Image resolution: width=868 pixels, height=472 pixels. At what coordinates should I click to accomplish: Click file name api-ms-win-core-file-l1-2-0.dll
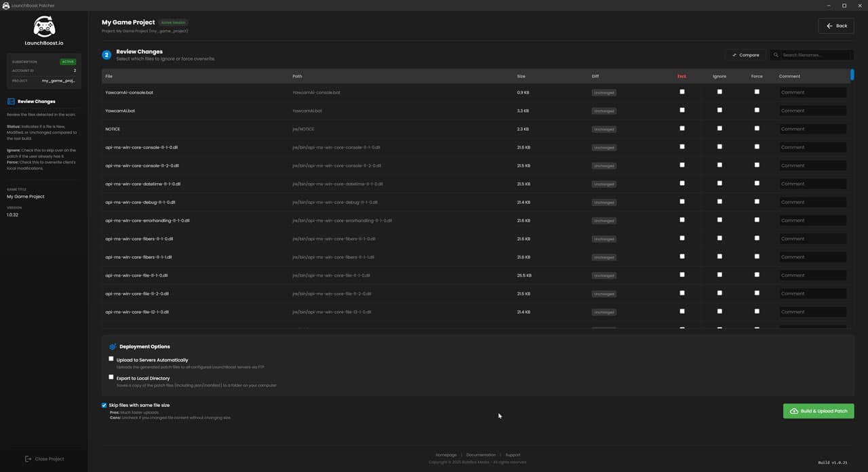pyautogui.click(x=137, y=294)
